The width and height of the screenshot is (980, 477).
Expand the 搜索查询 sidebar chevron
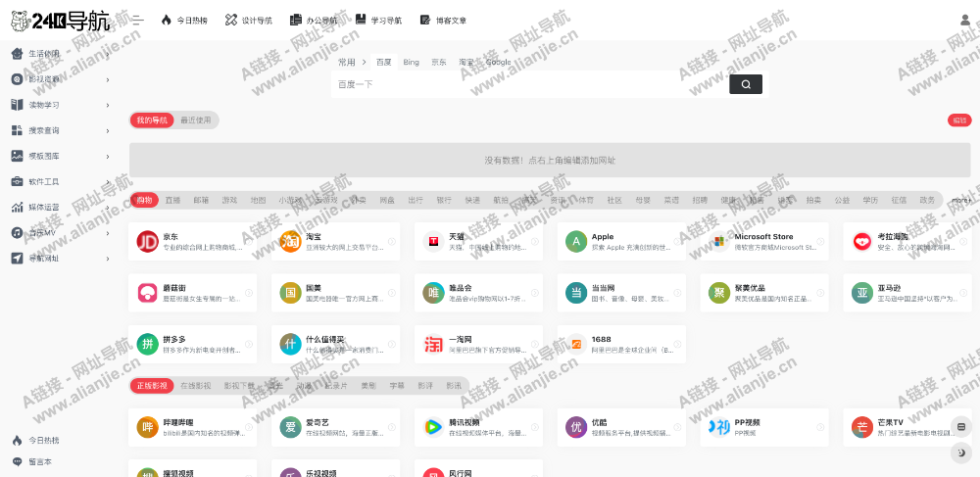[108, 131]
